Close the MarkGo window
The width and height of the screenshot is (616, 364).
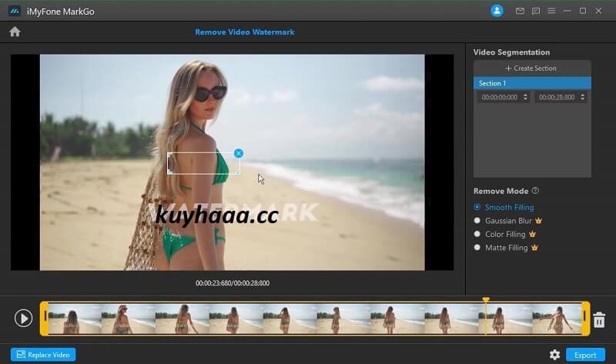[598, 11]
